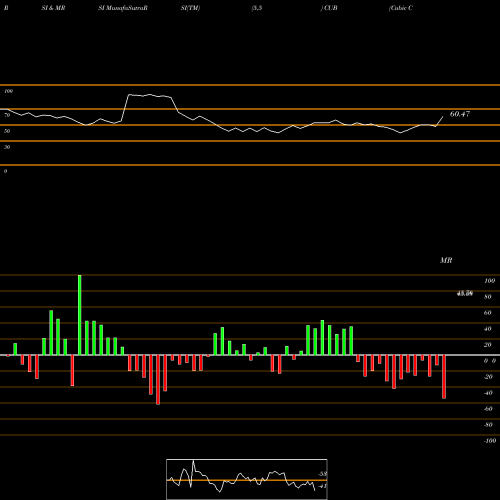The image size is (500, 500).
Task: Click the MR axis label 20
Action: coord(488,345)
